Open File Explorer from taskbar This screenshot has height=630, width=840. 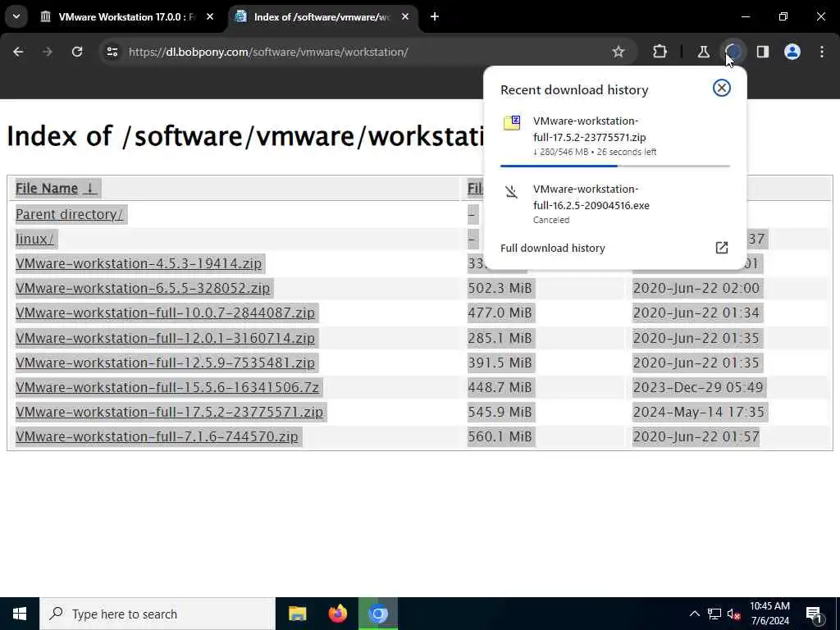coord(297,614)
